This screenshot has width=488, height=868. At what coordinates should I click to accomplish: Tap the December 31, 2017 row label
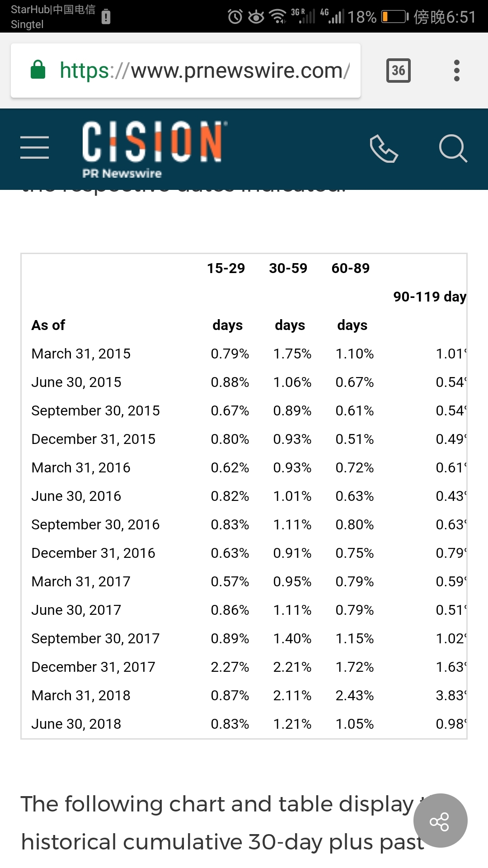[x=94, y=667]
